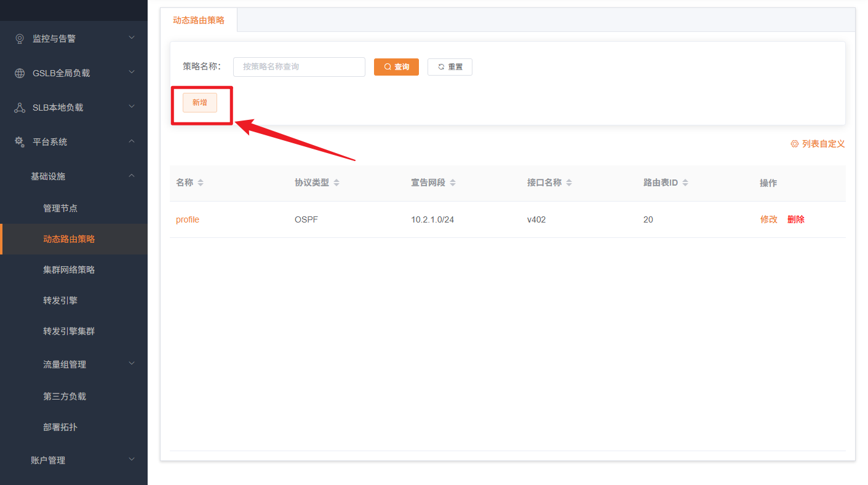The width and height of the screenshot is (868, 485).
Task: Sort by 协议类型 column sort icon
Action: click(336, 183)
